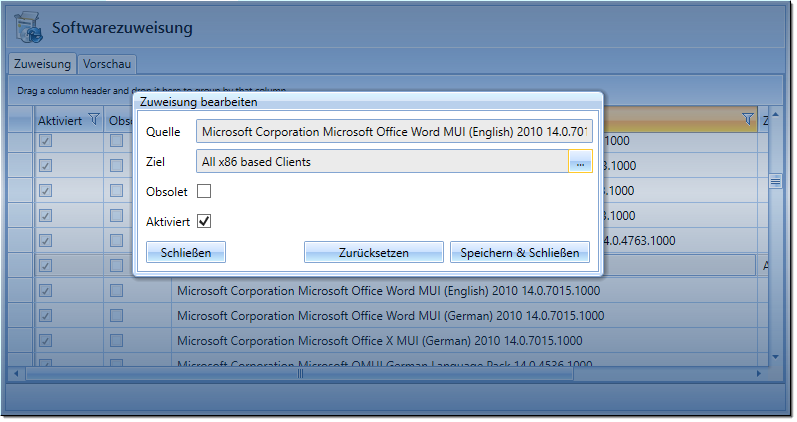Image resolution: width=797 pixels, height=422 pixels.
Task: Click Speichern & Schließen
Action: [519, 252]
